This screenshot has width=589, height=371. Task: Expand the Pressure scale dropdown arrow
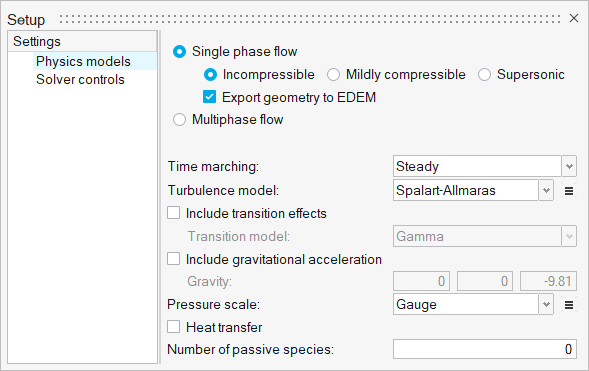coord(546,304)
